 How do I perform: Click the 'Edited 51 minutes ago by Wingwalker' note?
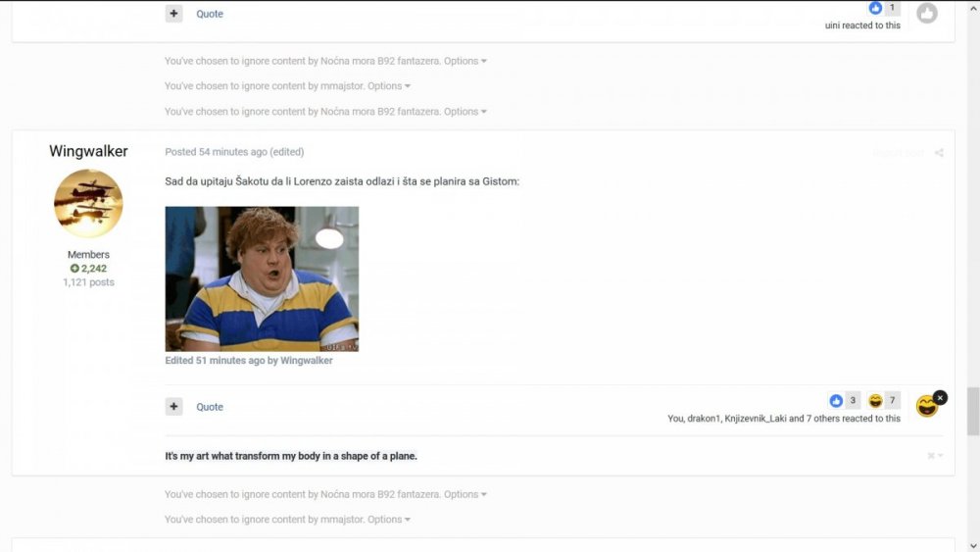click(249, 360)
